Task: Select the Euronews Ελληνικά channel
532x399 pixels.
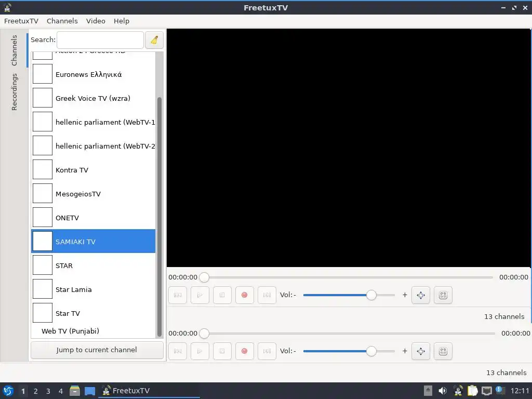Action: [x=94, y=74]
